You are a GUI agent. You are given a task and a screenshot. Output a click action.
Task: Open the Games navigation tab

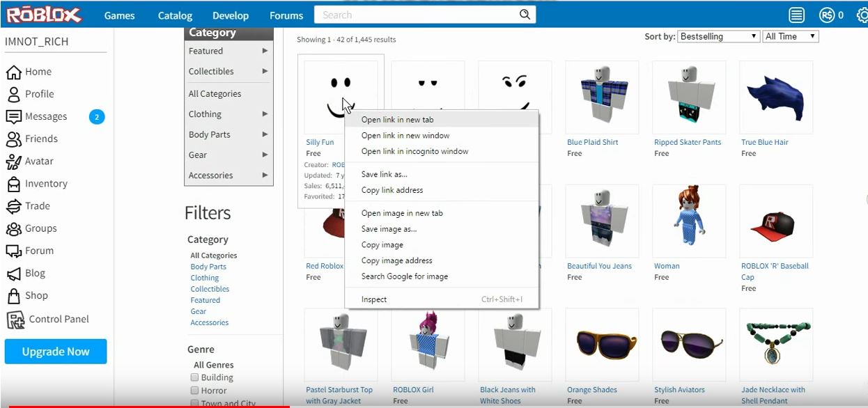pos(119,15)
